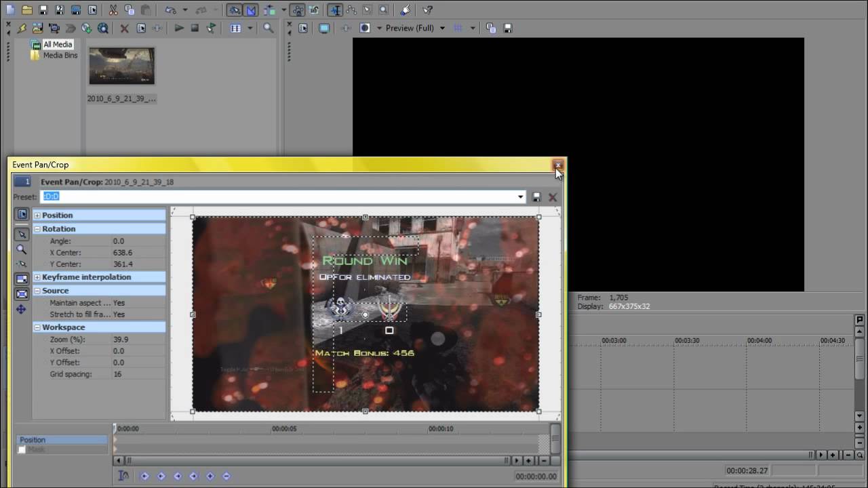Open a project with the folder icon
This screenshot has height=488, width=868.
(x=26, y=10)
